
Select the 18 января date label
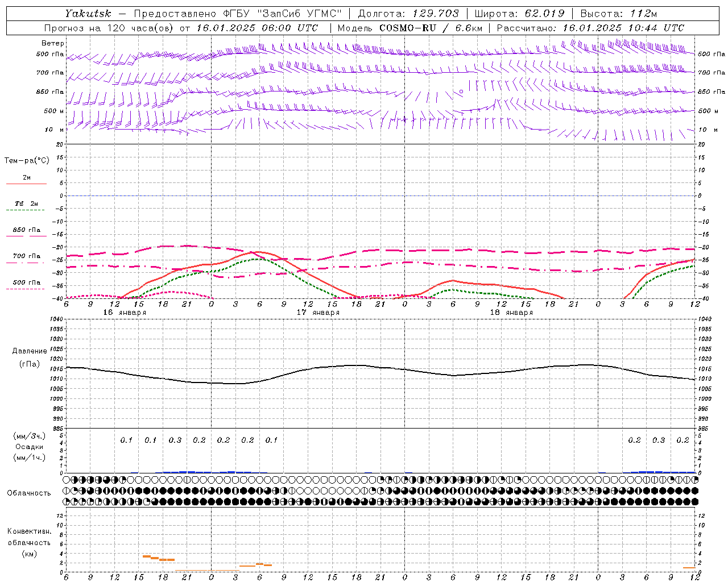pyautogui.click(x=511, y=313)
